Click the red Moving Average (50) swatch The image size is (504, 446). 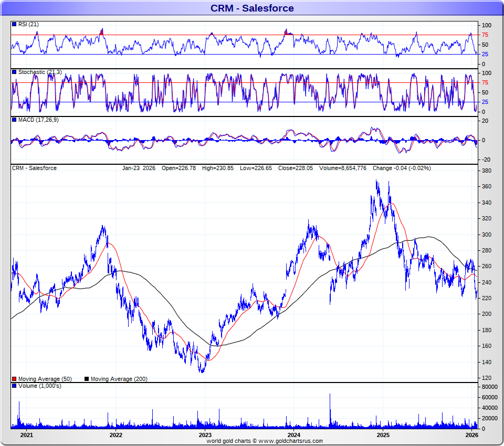point(14,379)
